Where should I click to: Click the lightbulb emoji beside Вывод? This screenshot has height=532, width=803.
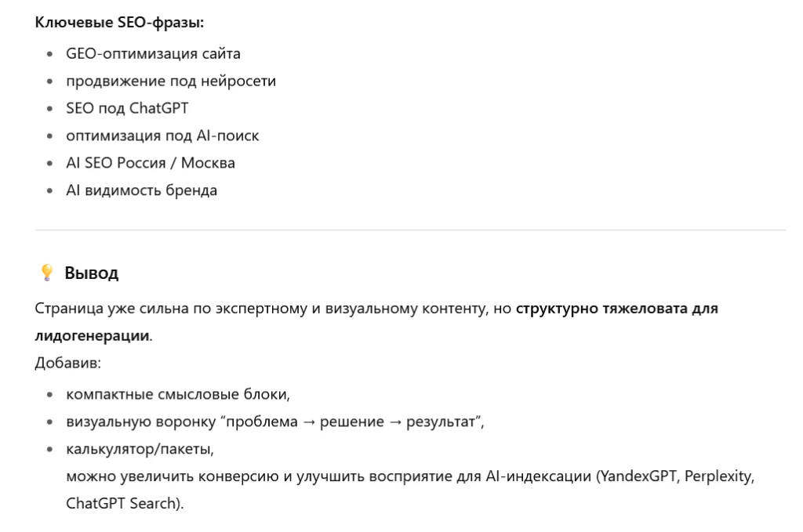coord(46,273)
